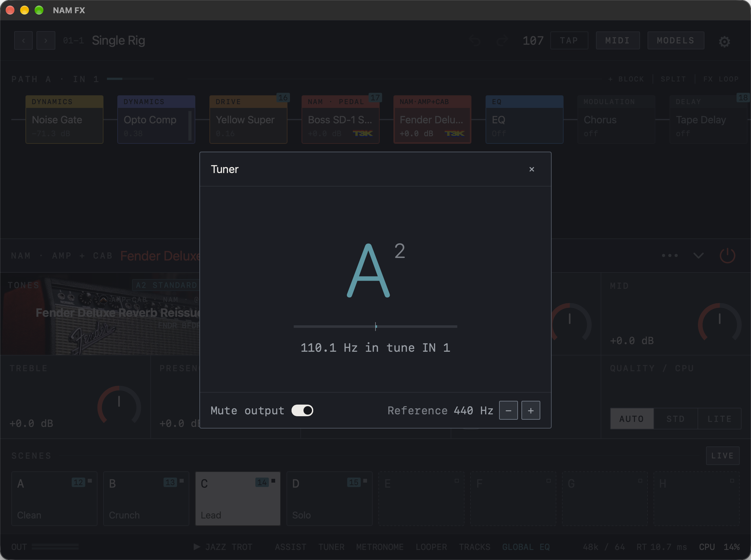Select the Tape Delay block
Image resolution: width=751 pixels, height=560 pixels.
(x=709, y=120)
